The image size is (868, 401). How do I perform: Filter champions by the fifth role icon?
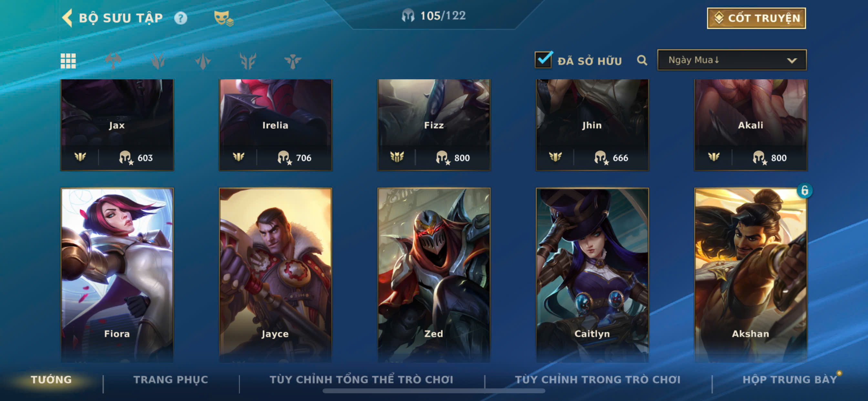click(293, 61)
